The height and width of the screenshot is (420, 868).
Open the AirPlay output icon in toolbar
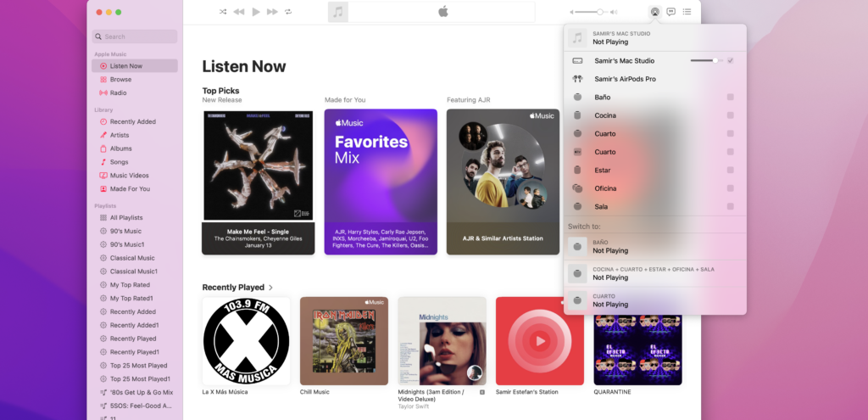click(655, 12)
